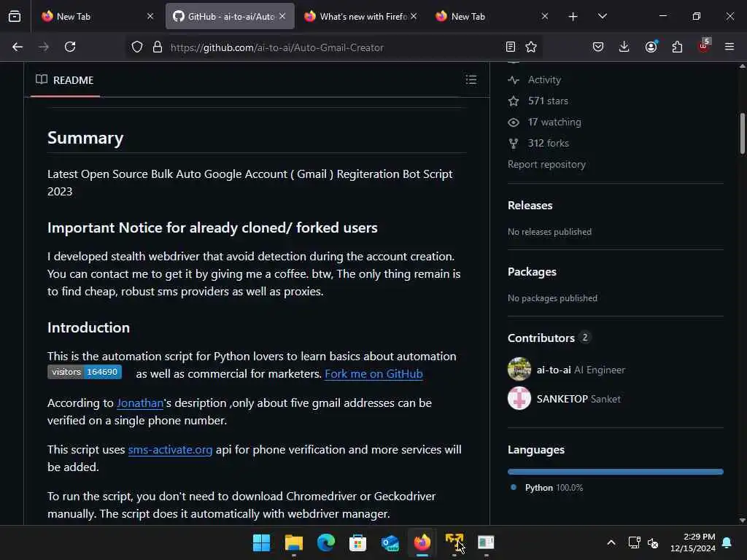This screenshot has width=747, height=560.
Task: Click the Summary heading text
Action: pyautogui.click(x=85, y=138)
